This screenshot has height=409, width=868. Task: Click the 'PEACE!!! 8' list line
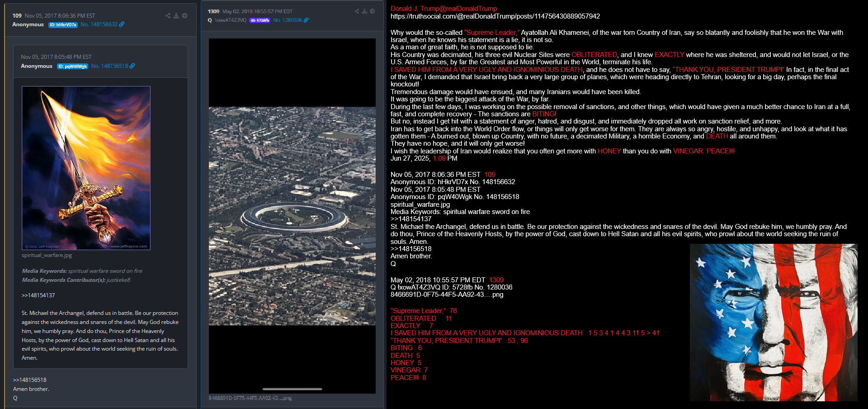[408, 378]
